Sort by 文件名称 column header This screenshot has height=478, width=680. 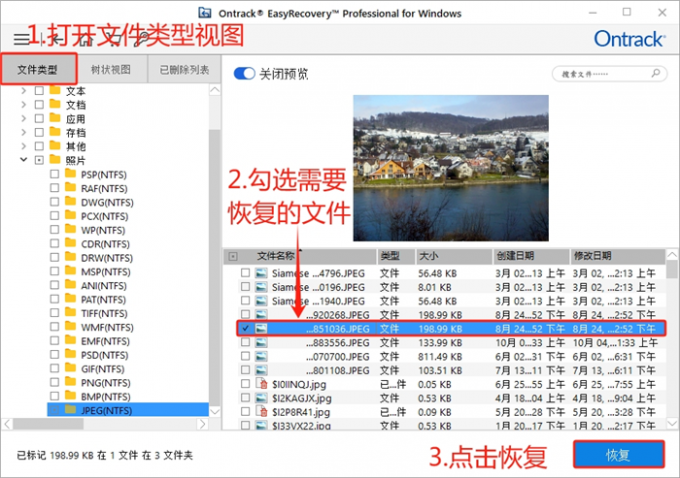point(275,256)
